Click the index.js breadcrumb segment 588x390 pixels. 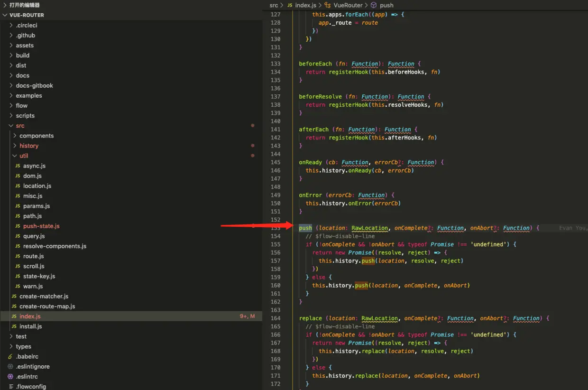pos(305,5)
